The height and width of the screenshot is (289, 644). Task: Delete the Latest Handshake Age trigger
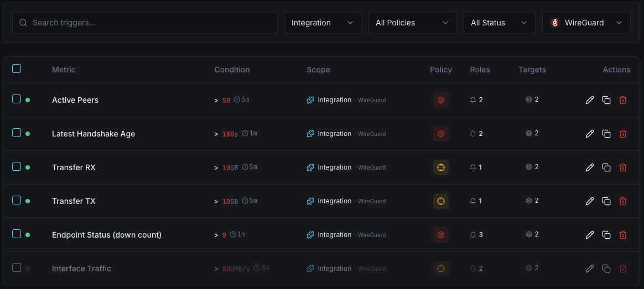[622, 134]
